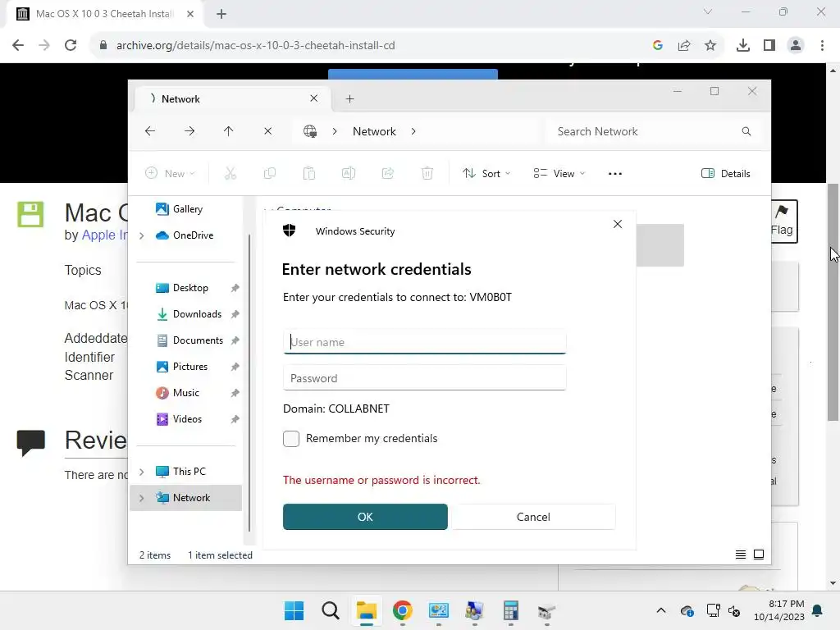Switch Explorer to details list view icon
This screenshot has width=840, height=630.
(741, 555)
